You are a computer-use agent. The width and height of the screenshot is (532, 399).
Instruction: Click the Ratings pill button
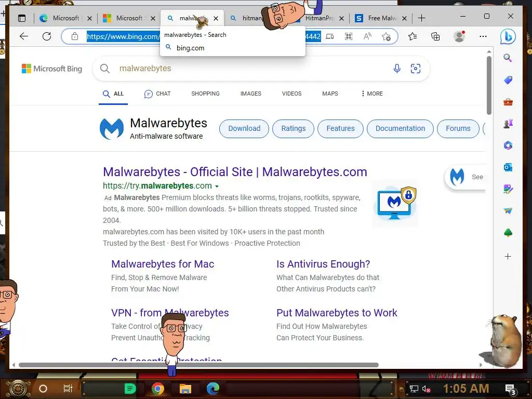pyautogui.click(x=294, y=129)
